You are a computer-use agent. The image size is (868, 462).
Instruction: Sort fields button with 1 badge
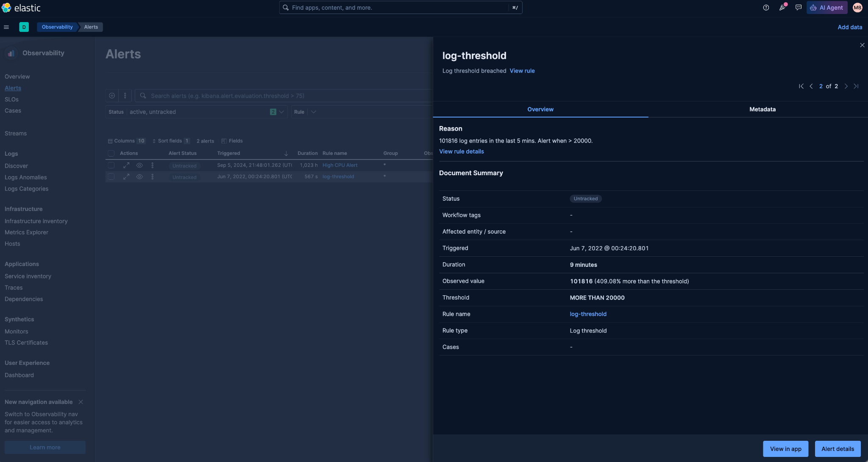click(171, 141)
